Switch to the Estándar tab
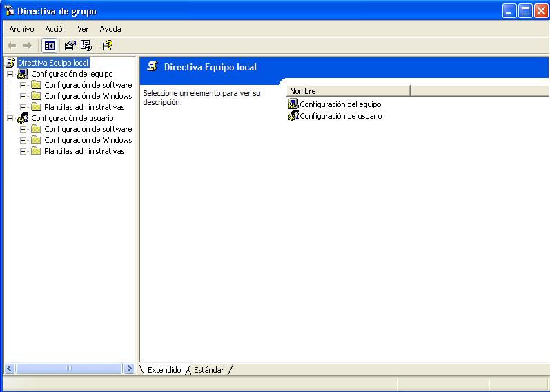Image resolution: width=550 pixels, height=392 pixels. 208,370
